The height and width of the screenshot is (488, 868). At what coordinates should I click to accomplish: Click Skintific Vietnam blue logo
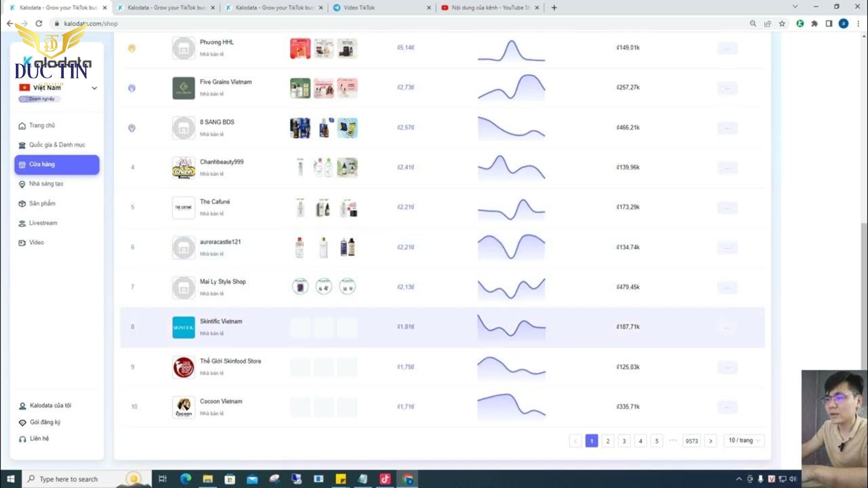[x=184, y=327]
